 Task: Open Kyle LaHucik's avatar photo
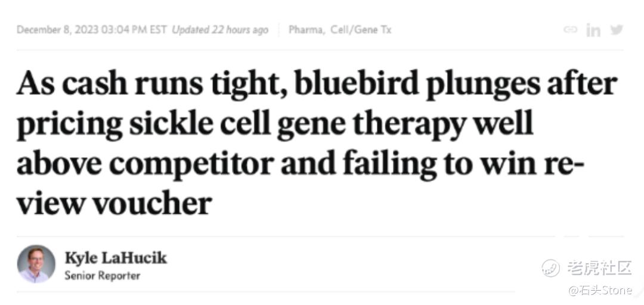click(36, 264)
